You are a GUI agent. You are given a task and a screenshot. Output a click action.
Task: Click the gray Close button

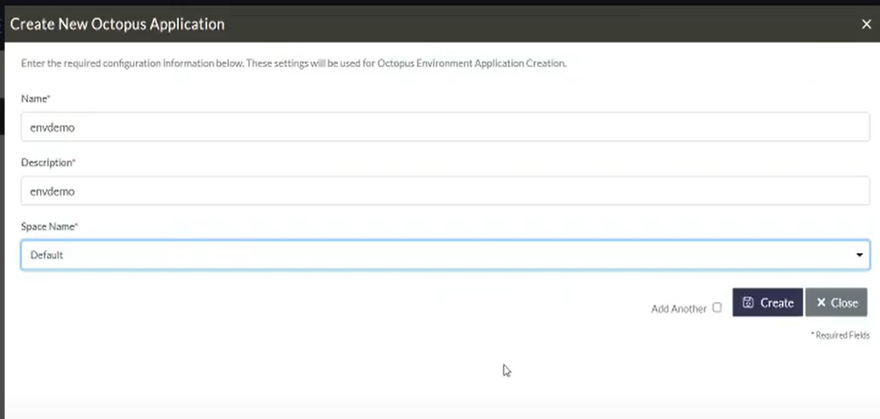(836, 302)
